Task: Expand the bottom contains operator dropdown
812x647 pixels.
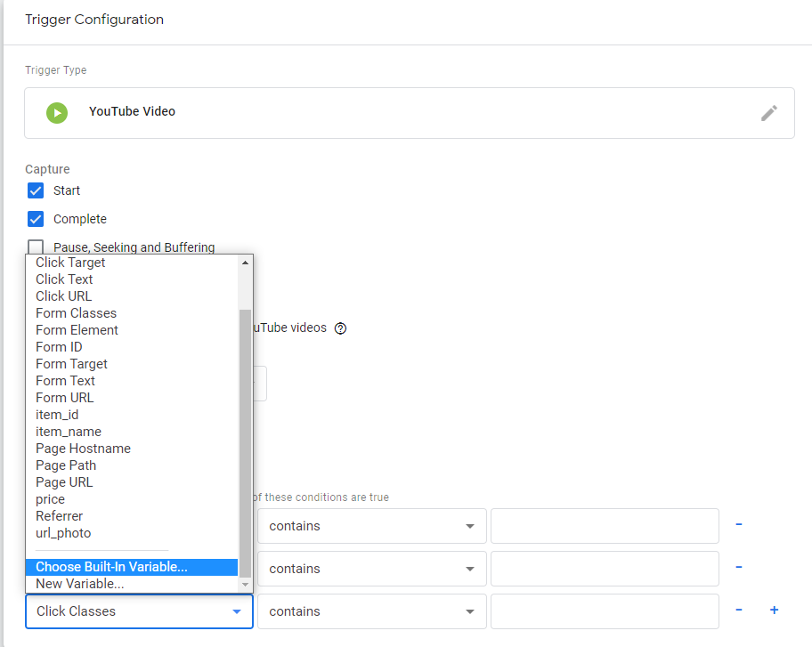Action: tap(372, 611)
